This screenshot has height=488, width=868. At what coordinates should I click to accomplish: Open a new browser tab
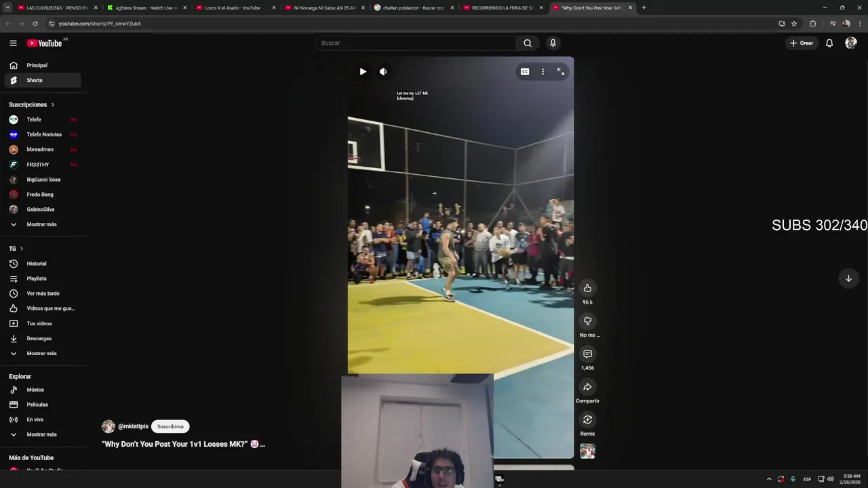(644, 7)
